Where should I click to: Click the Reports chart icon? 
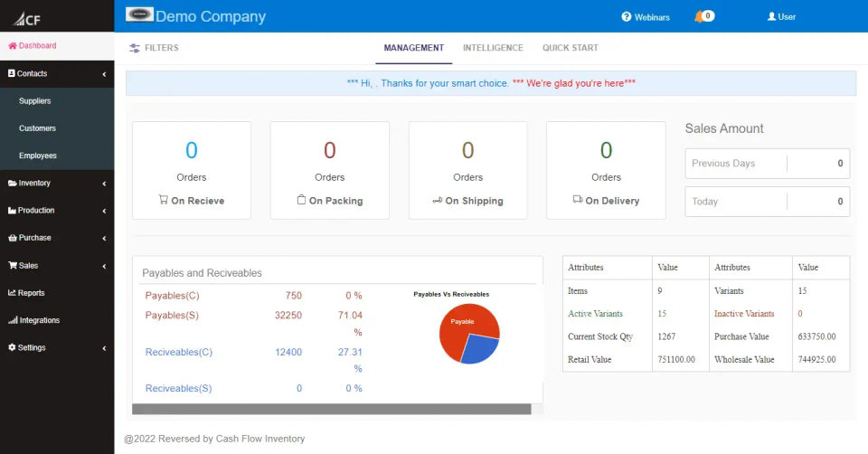[12, 293]
